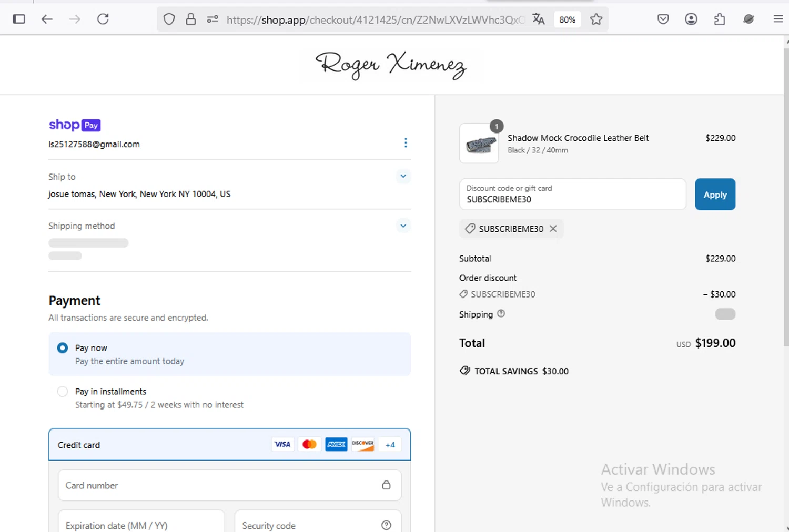Screen dimensions: 789x532
Task: Open Shop Pay account options menu
Action: (x=406, y=143)
